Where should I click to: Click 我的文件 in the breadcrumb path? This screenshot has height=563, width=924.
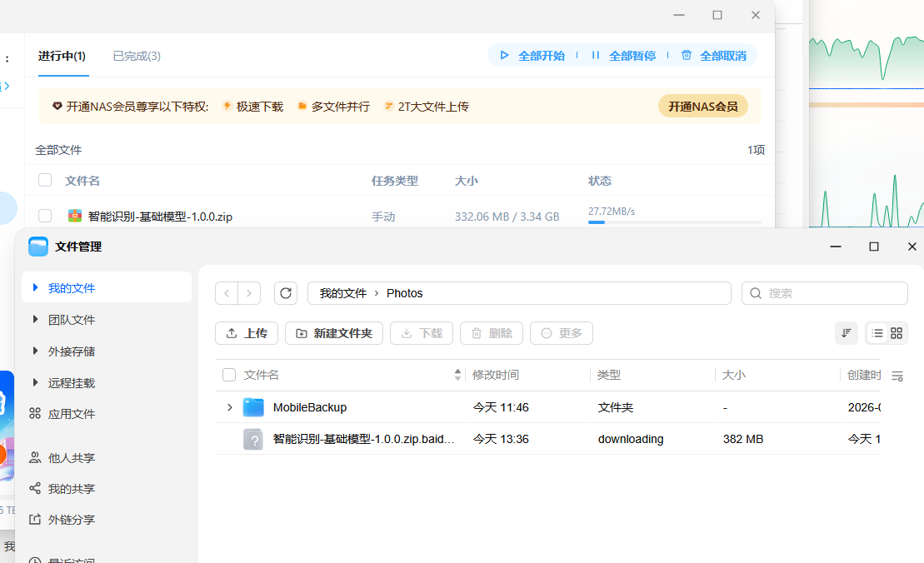click(x=343, y=293)
